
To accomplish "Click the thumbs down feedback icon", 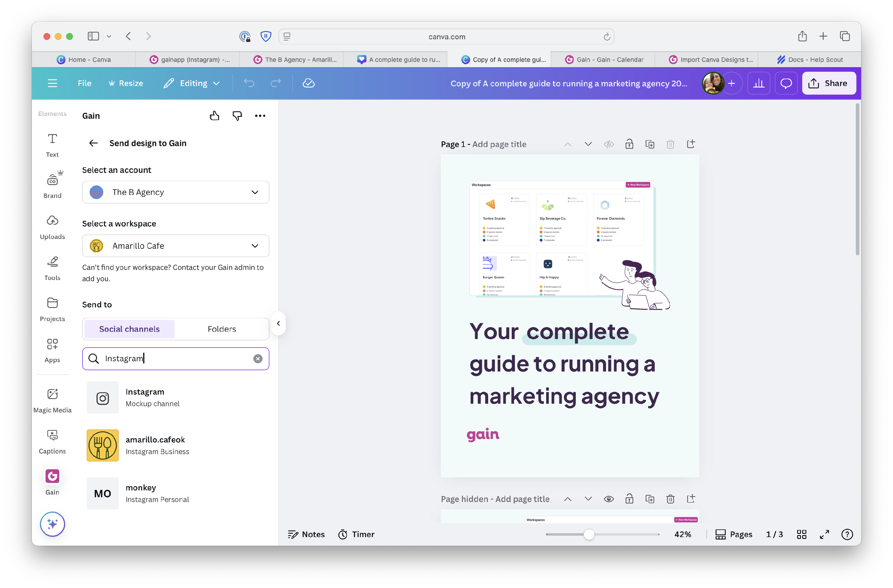I will (237, 116).
